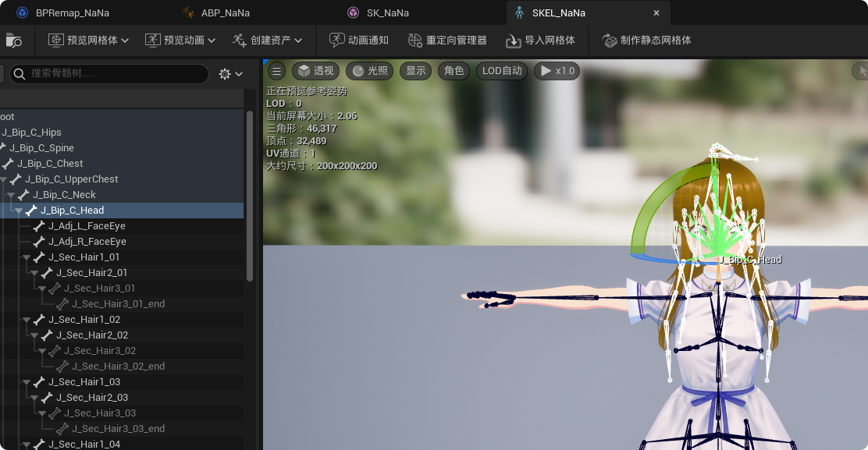Select the J_Sec_Hair1_01 bone
This screenshot has height=450, width=868.
tap(84, 257)
